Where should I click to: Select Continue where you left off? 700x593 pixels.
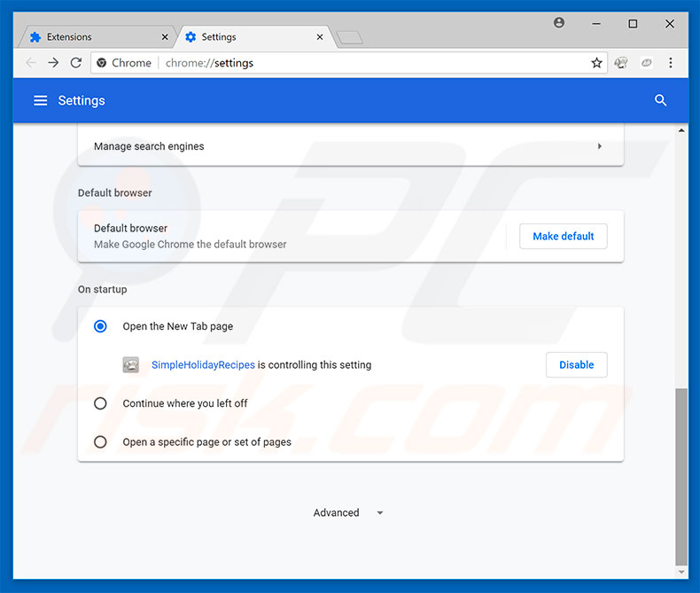101,403
